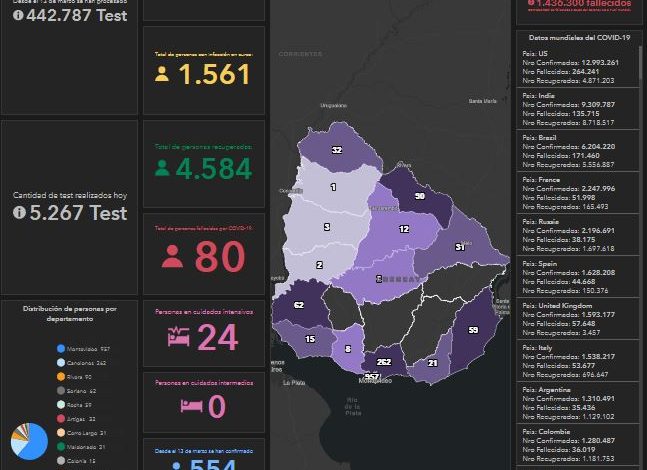The height and width of the screenshot is (470, 647).
Task: Select the map region labeled 262
Action: [383, 360]
